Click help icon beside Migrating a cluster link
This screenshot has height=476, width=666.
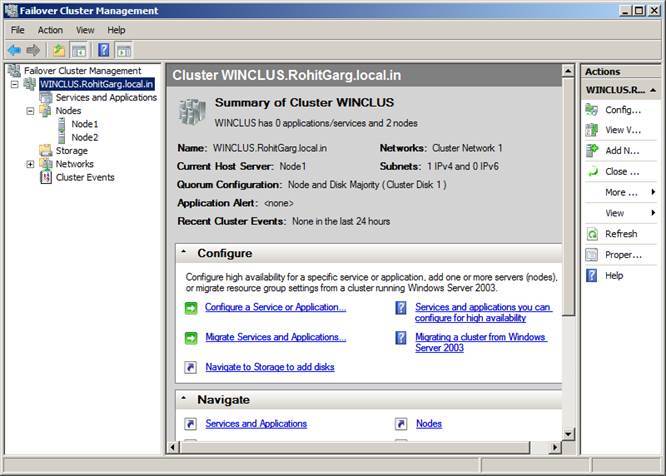[x=401, y=338]
